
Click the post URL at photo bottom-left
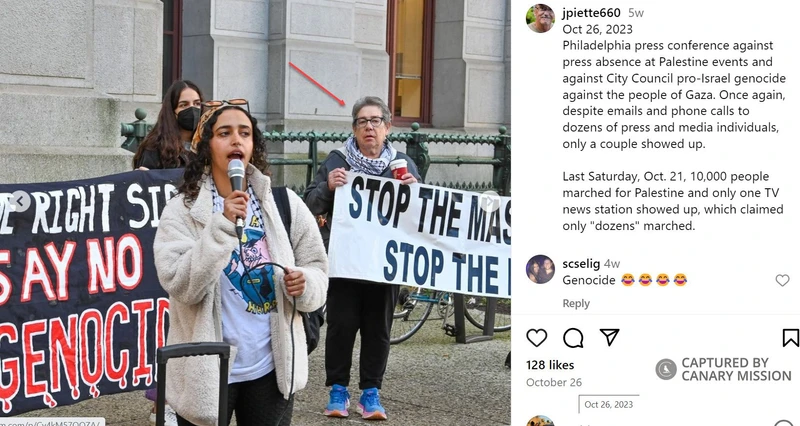click(52, 422)
